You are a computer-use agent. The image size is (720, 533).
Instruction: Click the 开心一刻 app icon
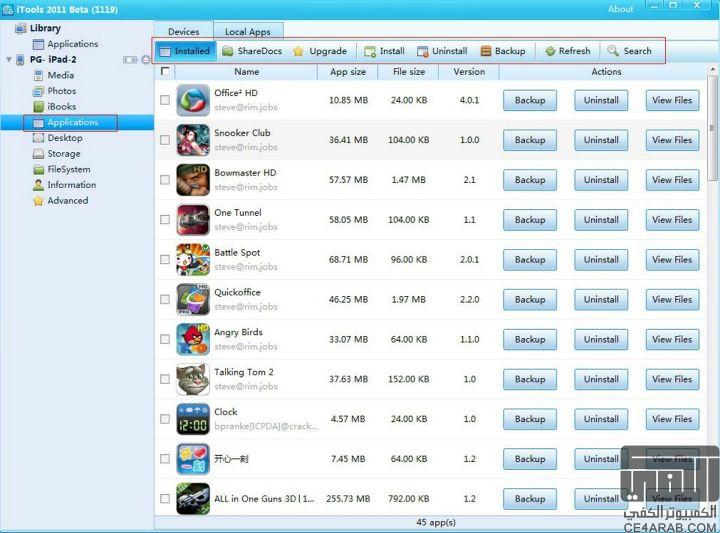click(193, 459)
